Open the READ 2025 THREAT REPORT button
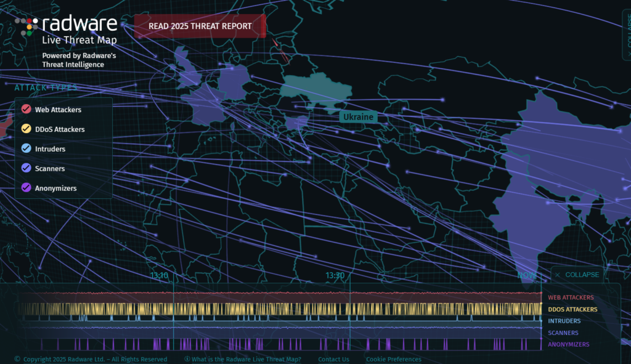Viewport: 631px width, 364px height. pyautogui.click(x=200, y=26)
